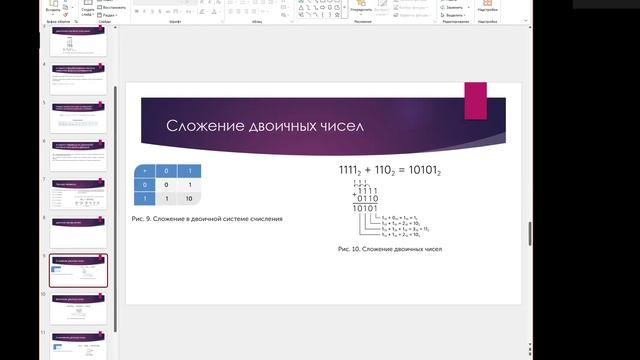The height and width of the screenshot is (360, 640).
Task: Click the caption Рис. 9. Сложение в двоичной системе
Action: click(207, 219)
